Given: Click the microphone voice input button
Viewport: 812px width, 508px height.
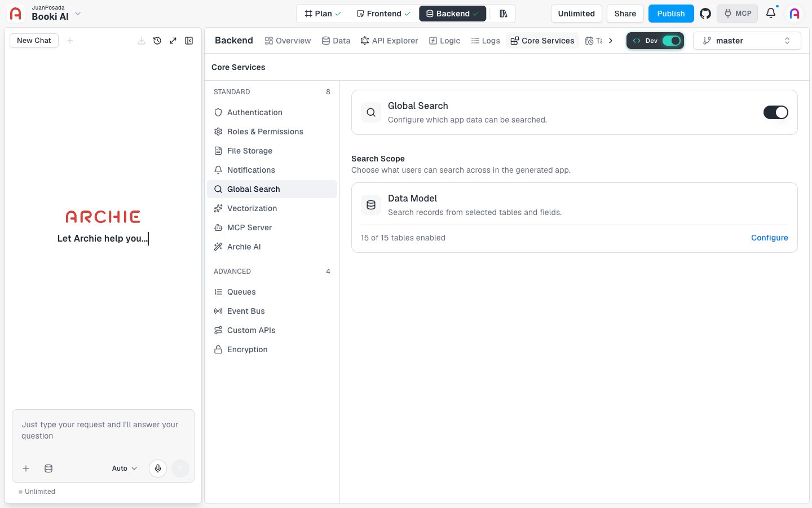Looking at the screenshot, I should point(158,468).
